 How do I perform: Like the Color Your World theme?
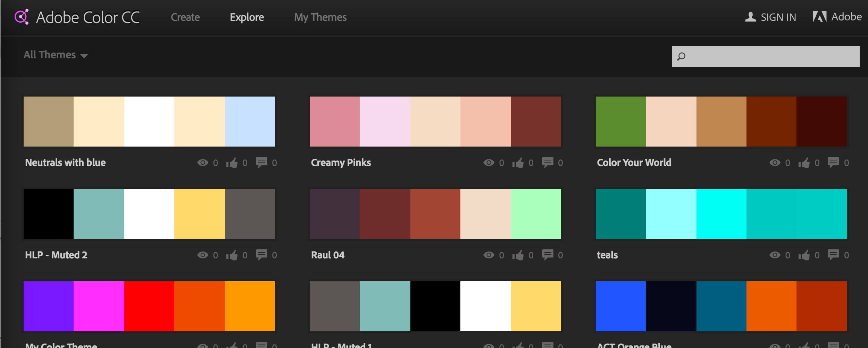click(804, 163)
